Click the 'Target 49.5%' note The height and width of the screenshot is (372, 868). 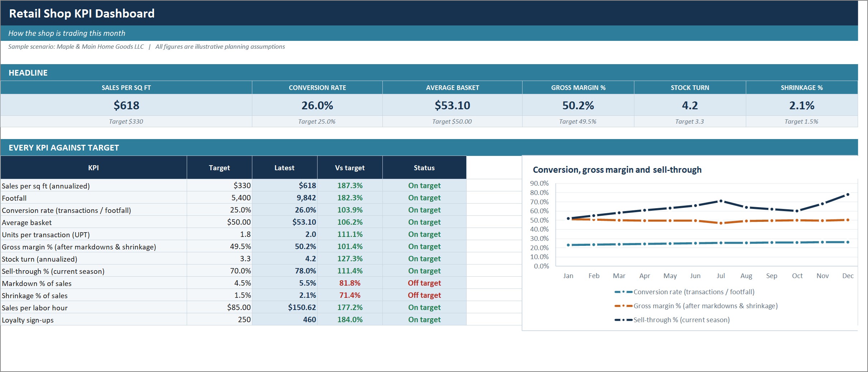[578, 121]
